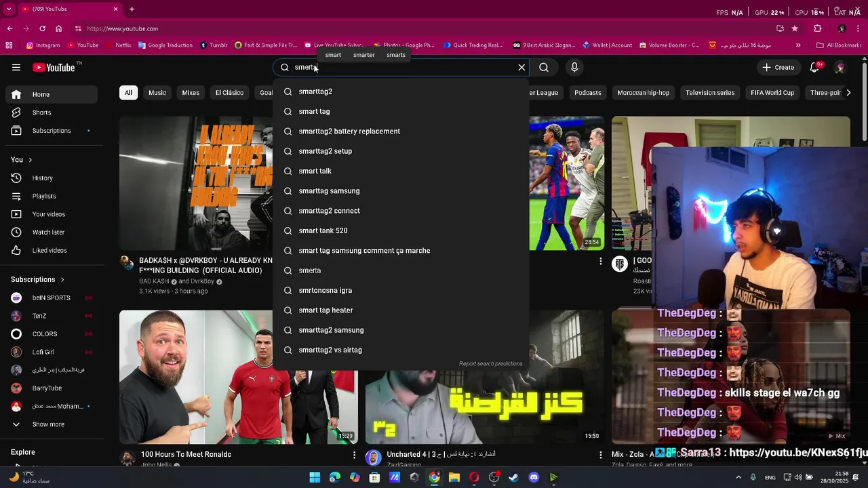This screenshot has width=868, height=488.
Task: Open options menu for '100 Hours To Meet Ronaldo'
Action: pyautogui.click(x=354, y=455)
